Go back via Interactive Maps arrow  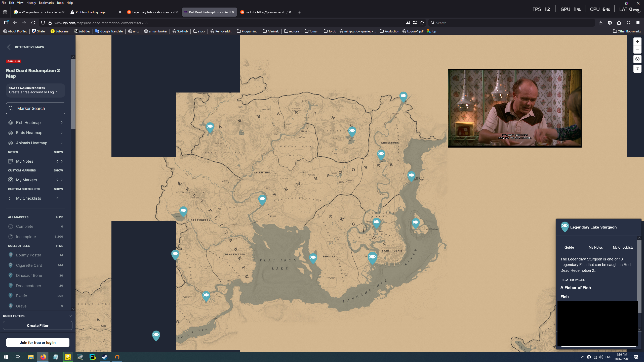pyautogui.click(x=9, y=47)
